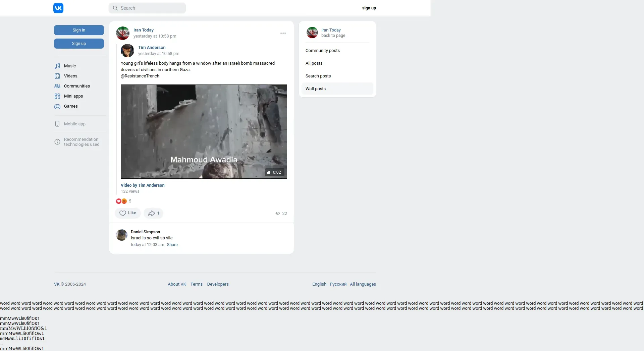The image size is (644, 351).
Task: Click the share arrow button on post
Action: pos(153,213)
